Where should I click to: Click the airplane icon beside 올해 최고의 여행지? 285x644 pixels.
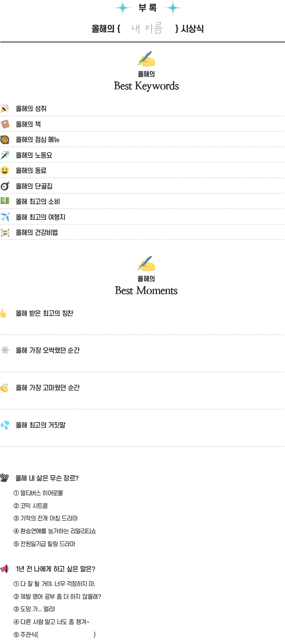[5, 217]
